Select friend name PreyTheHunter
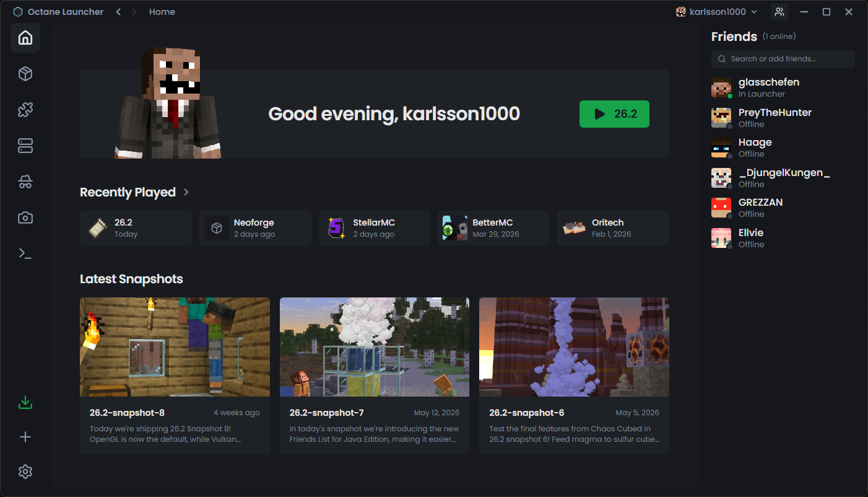 pyautogui.click(x=775, y=112)
